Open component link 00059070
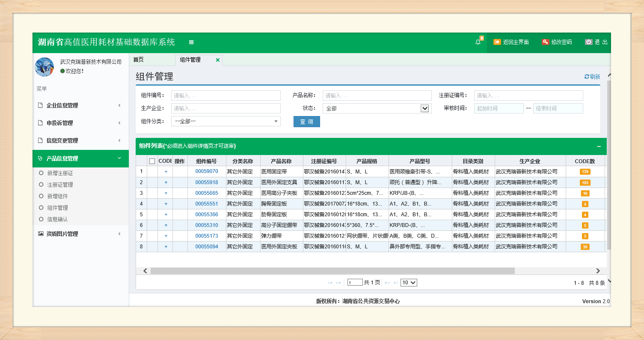644x340 pixels. (207, 171)
